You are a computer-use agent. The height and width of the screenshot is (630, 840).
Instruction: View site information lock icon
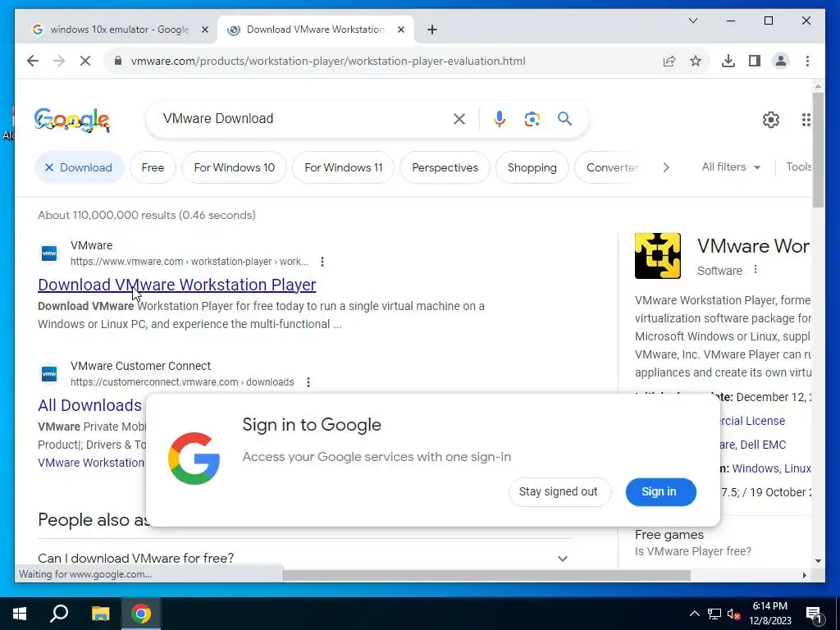[x=118, y=61]
